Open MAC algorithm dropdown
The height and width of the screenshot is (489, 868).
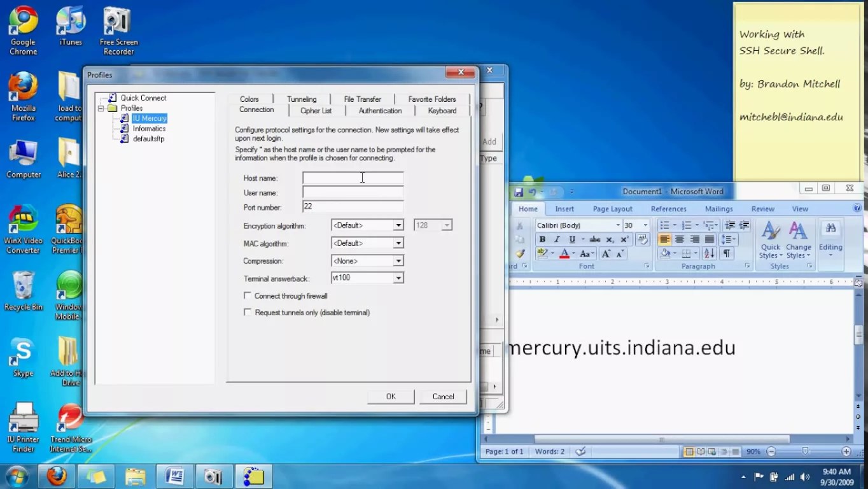pyautogui.click(x=398, y=243)
